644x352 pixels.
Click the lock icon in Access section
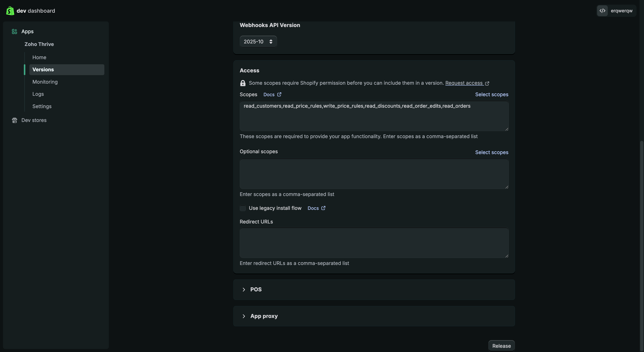[243, 83]
